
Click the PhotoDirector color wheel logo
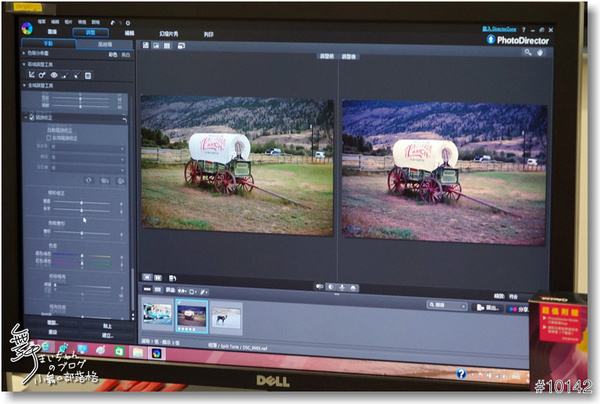coord(27,28)
